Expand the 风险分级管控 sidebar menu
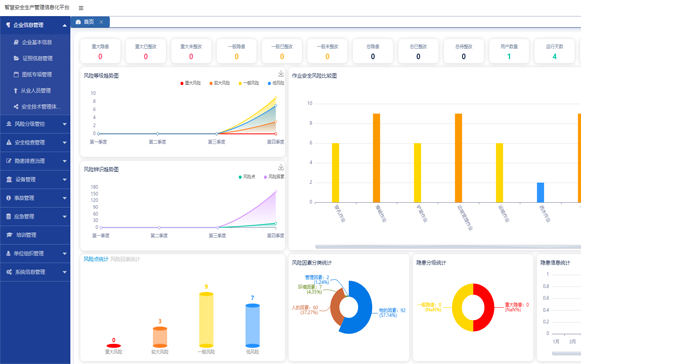The width and height of the screenshot is (678, 364). click(x=35, y=124)
